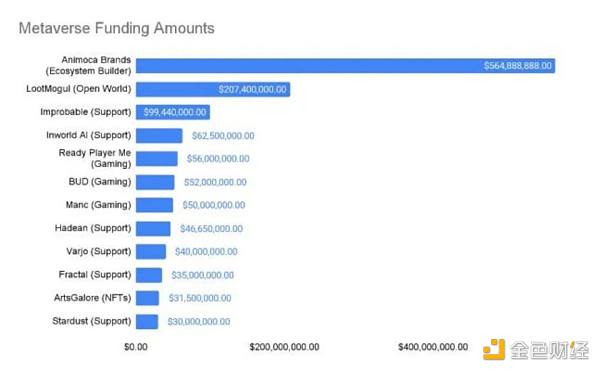Click the golden logo icon in the watermark

coord(494,349)
